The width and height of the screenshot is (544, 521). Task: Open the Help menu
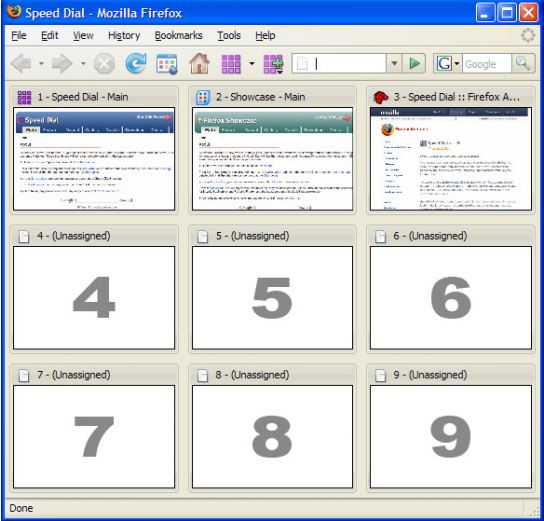click(265, 35)
